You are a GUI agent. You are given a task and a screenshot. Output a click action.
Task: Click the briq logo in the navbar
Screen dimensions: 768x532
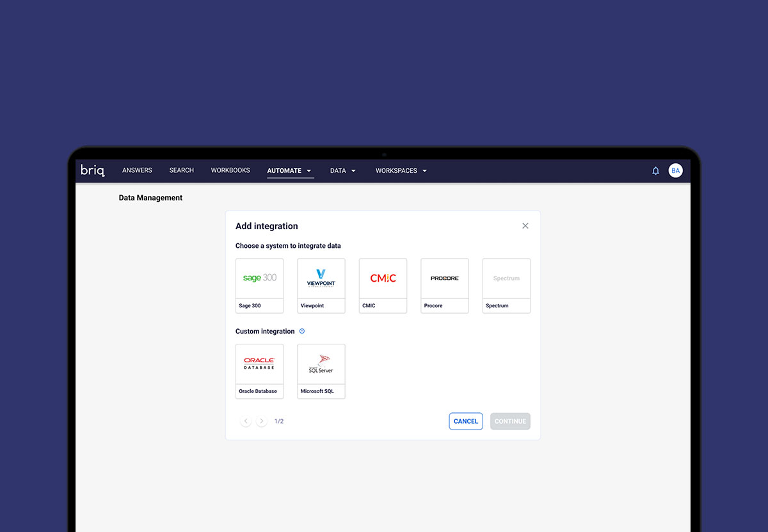point(92,170)
